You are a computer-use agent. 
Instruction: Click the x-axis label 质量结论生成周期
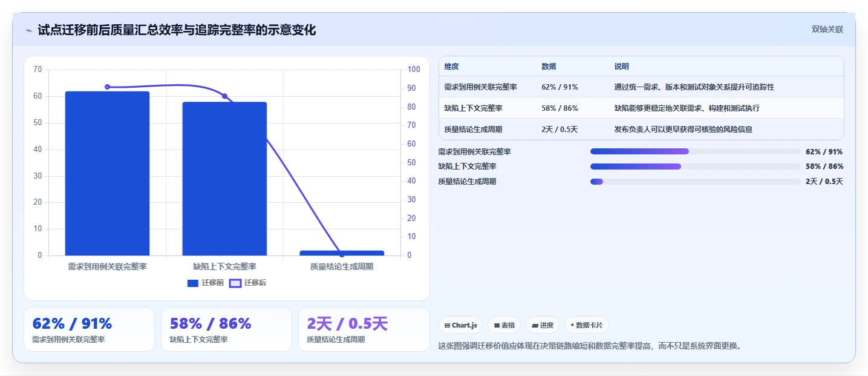(342, 266)
